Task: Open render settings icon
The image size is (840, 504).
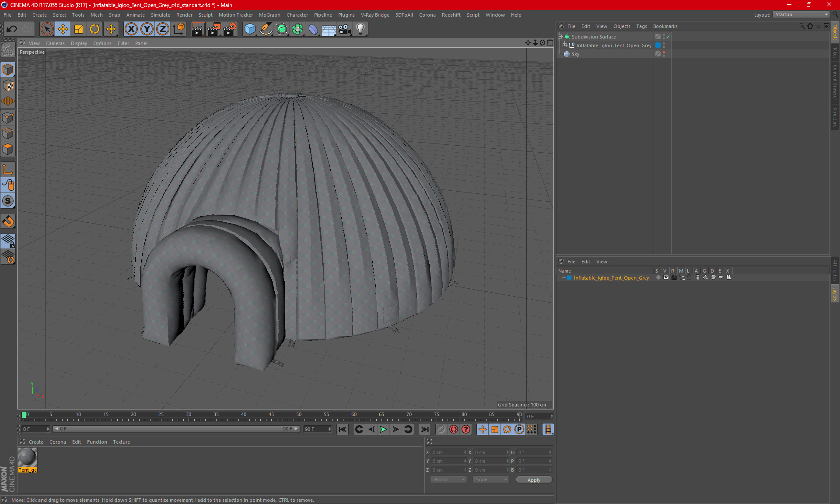Action: 230,29
